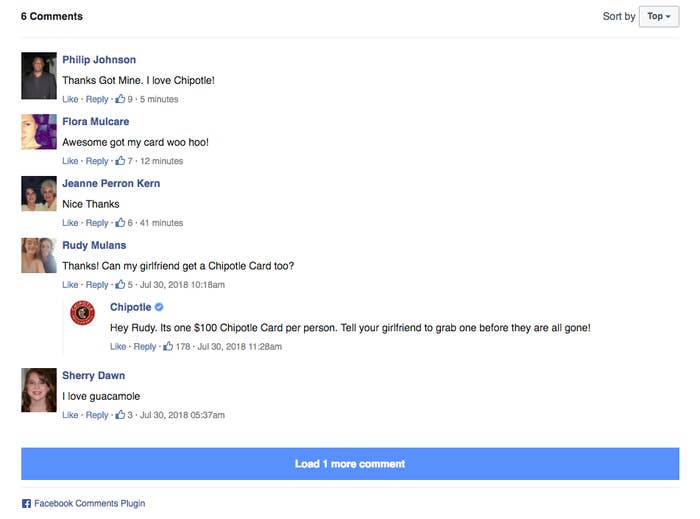Image resolution: width=700 pixels, height=519 pixels.
Task: Like Sherry Dawn's comment
Action: [x=70, y=415]
